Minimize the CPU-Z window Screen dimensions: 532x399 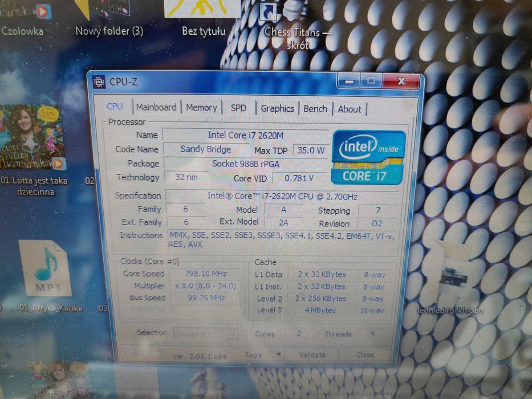[349, 81]
